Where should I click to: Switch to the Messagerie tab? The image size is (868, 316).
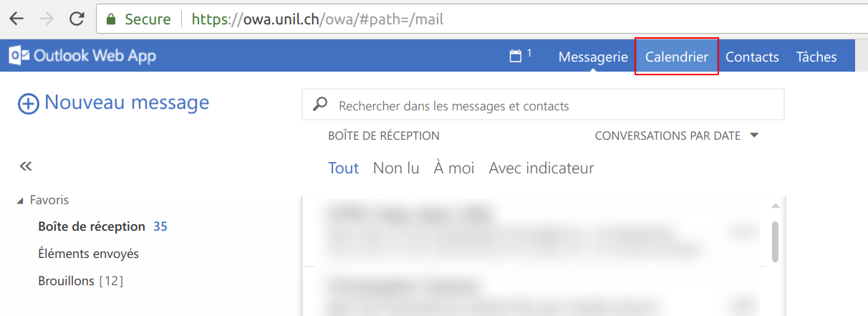[x=593, y=57]
